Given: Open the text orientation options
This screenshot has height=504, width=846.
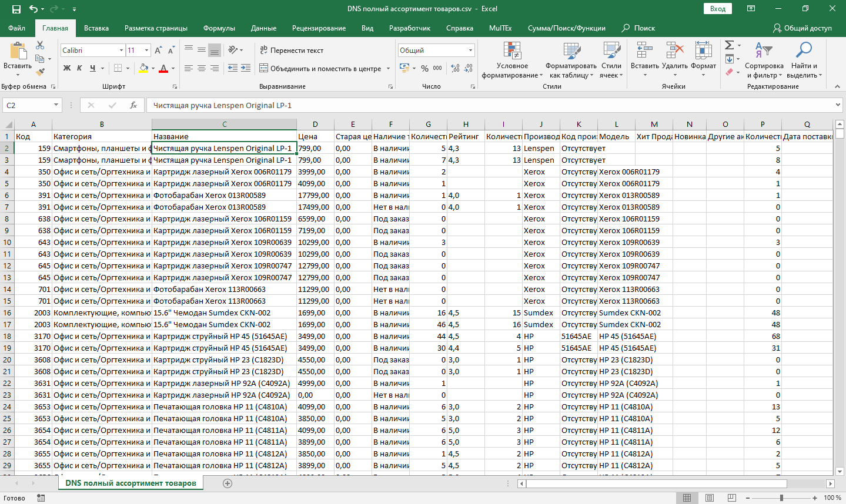Looking at the screenshot, I should pyautogui.click(x=236, y=50).
